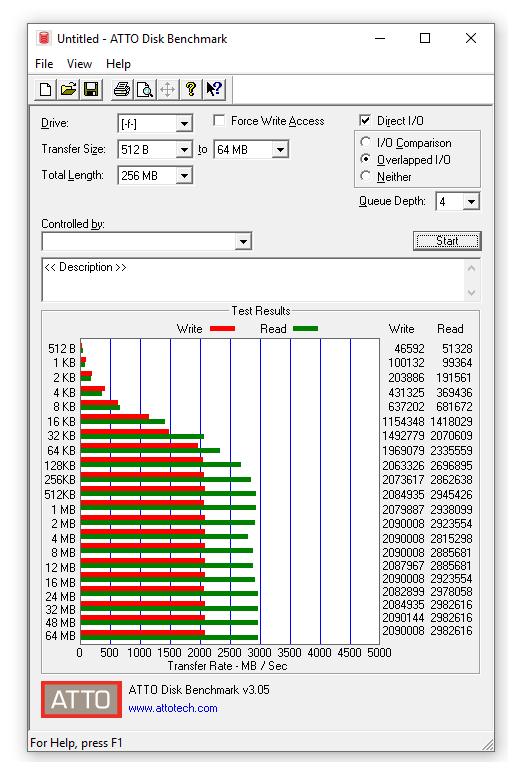Click the 64 MB chart row label

tap(60, 636)
